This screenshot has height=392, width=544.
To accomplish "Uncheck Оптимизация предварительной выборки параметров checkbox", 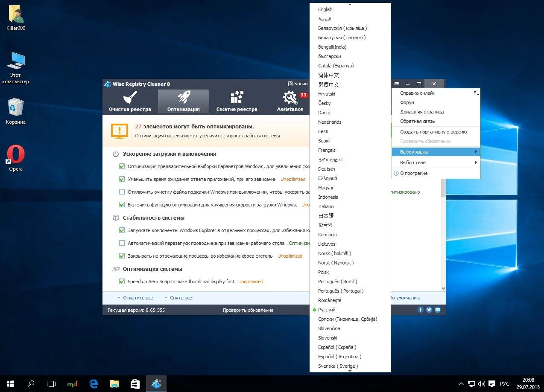I will [x=122, y=166].
